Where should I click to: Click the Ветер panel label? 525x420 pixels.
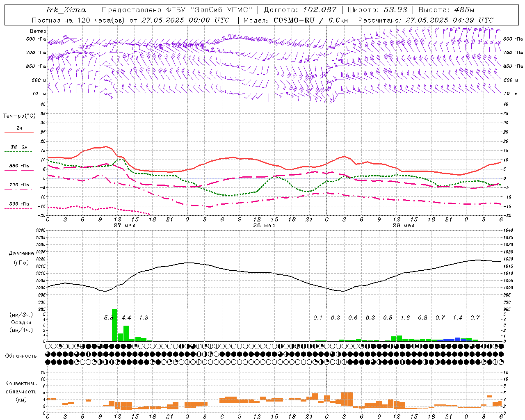click(x=38, y=31)
